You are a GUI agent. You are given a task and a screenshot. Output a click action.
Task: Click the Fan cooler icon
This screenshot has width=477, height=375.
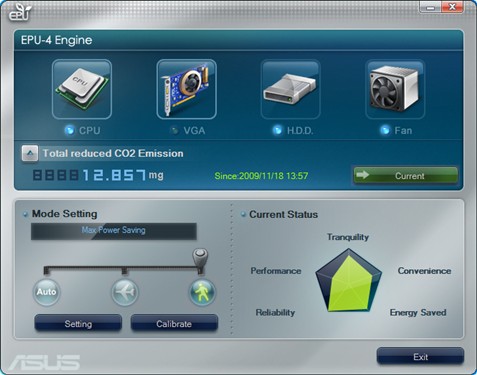coord(395,89)
